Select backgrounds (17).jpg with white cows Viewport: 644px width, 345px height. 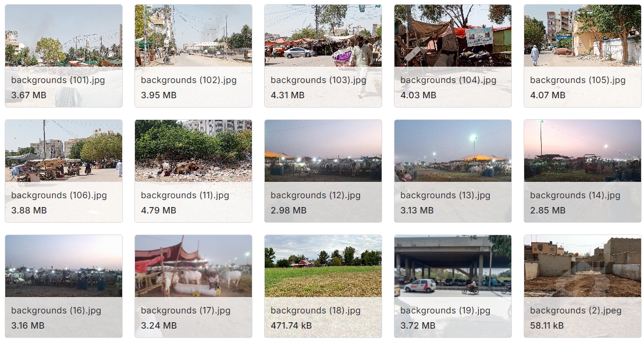(x=193, y=265)
